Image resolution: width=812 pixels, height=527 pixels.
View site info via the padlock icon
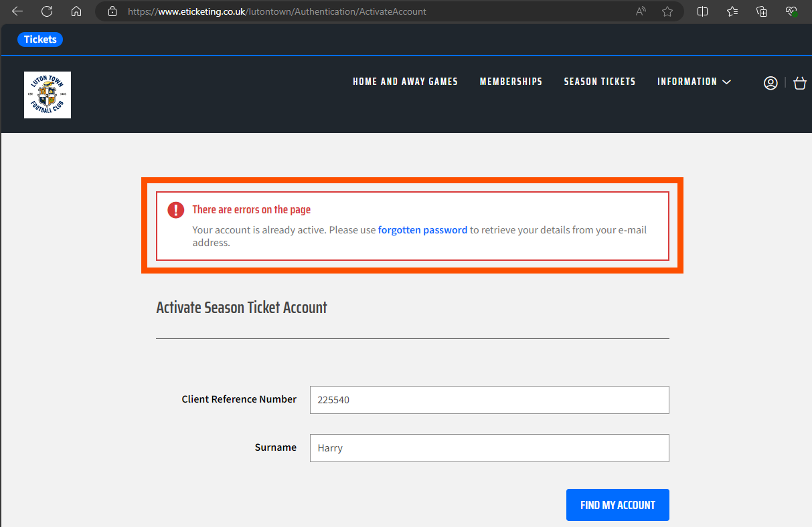tap(112, 11)
